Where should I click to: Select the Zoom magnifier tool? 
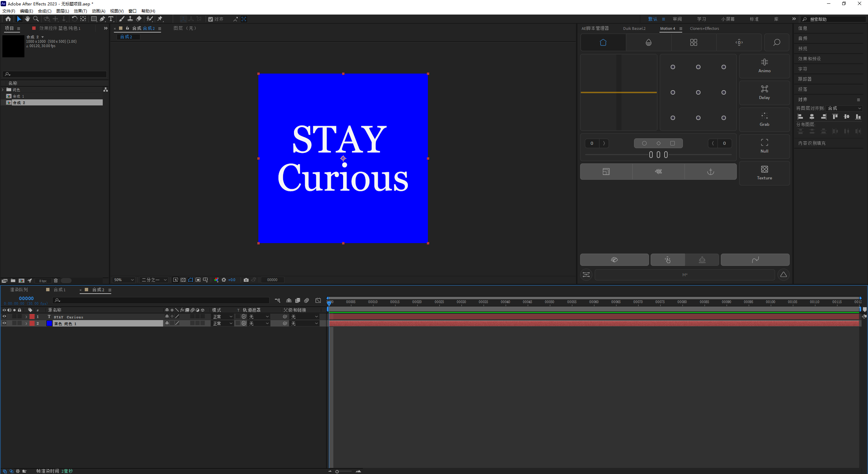tap(36, 19)
